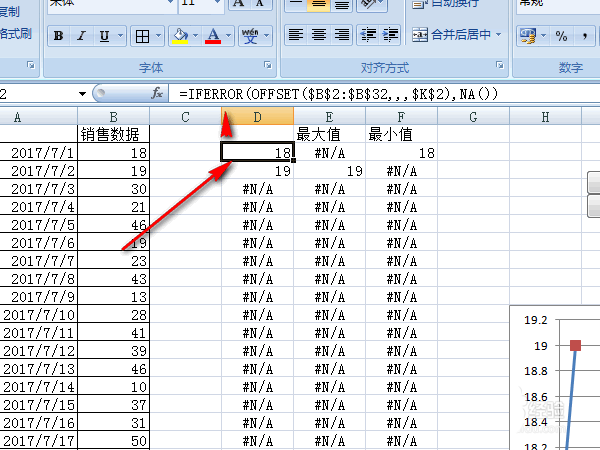This screenshot has height=450, width=600.
Task: Toggle Underline formatting button
Action: (104, 36)
